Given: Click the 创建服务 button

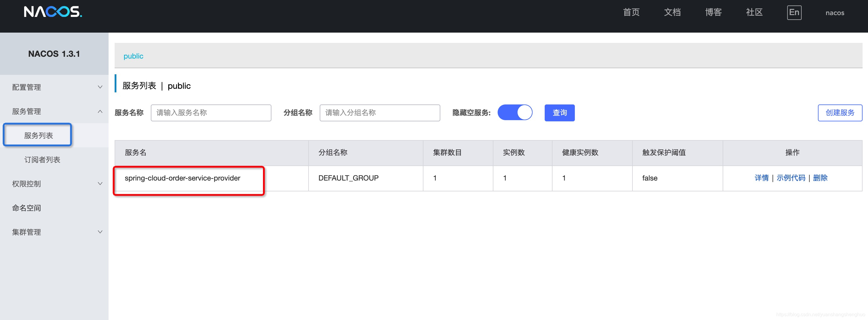Looking at the screenshot, I should coord(840,113).
